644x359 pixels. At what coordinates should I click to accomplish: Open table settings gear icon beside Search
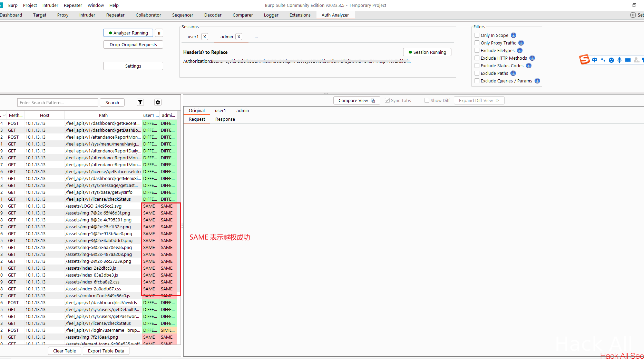click(158, 102)
